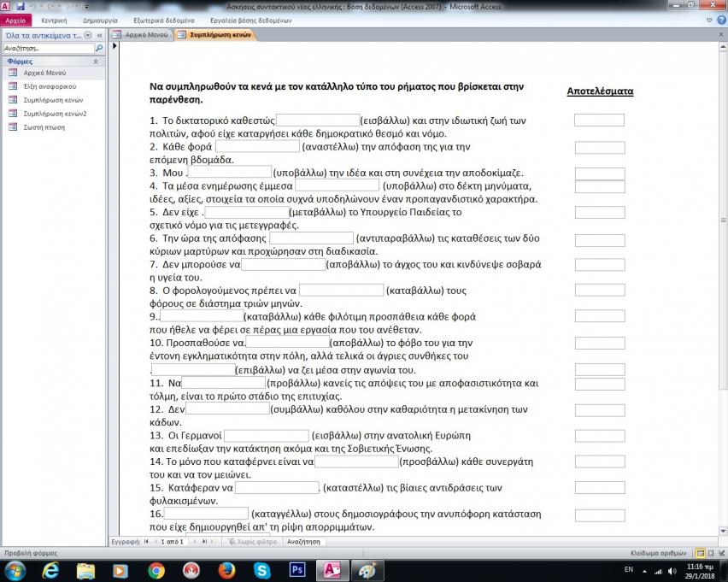Open Photoshop from the taskbar

297,570
